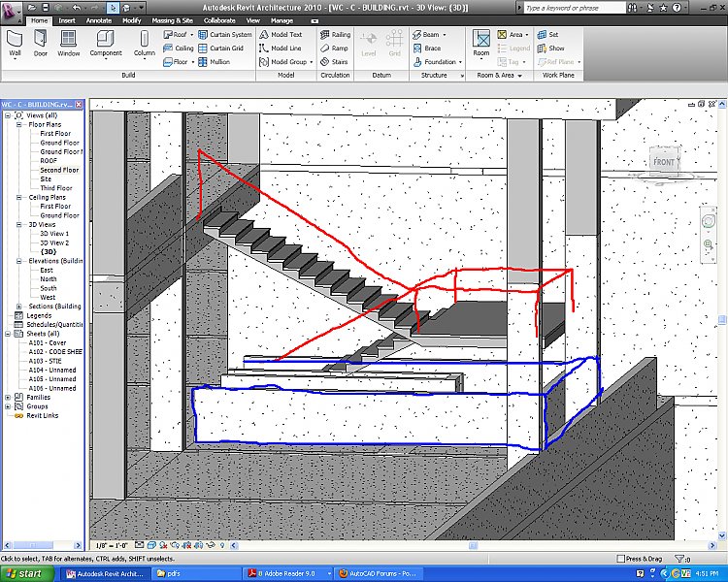This screenshot has height=582, width=728.
Task: Click the Save icon in quick access toolbar
Action: click(46, 8)
